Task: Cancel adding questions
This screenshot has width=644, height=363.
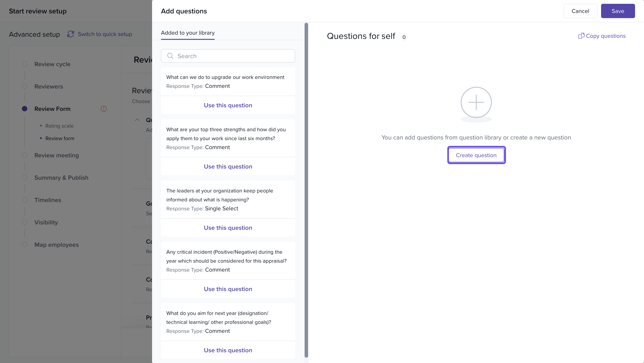Action: tap(580, 11)
